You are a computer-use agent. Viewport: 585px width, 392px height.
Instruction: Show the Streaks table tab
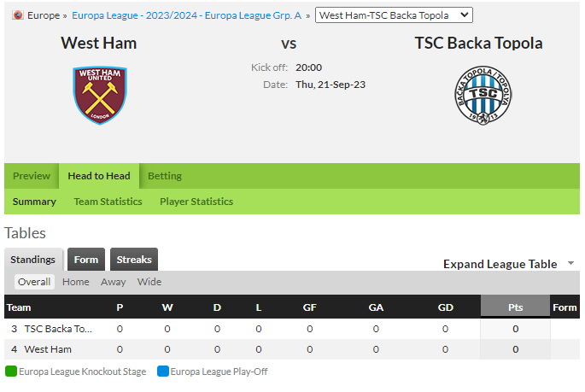[134, 260]
